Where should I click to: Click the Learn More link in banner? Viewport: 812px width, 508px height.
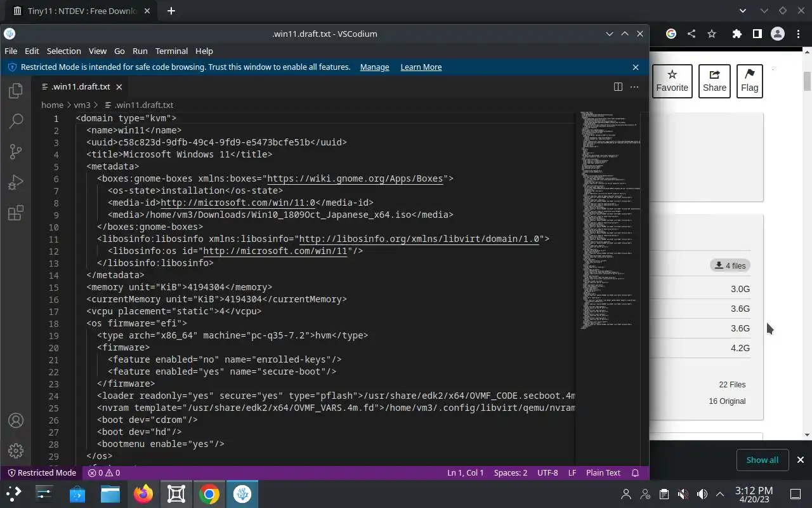click(x=421, y=67)
